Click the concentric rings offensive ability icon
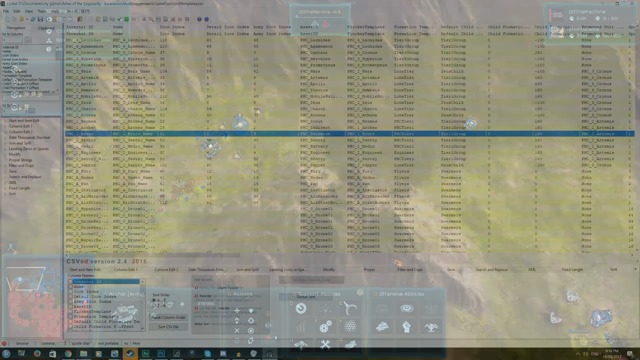This screenshot has width=640, height=360. coord(407,309)
